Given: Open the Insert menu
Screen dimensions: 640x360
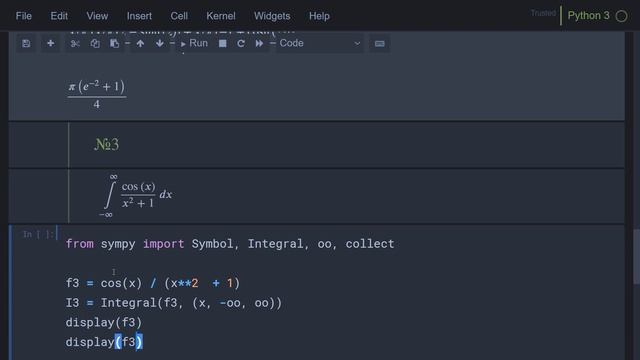Looking at the screenshot, I should (139, 16).
